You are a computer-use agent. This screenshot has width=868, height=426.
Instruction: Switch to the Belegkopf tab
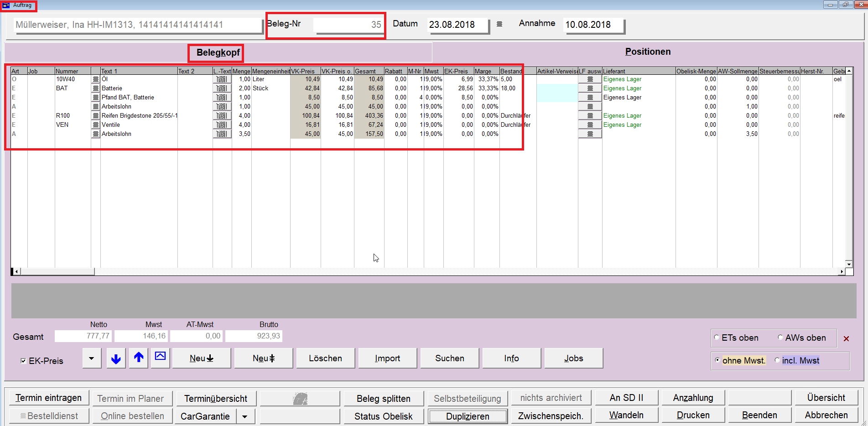click(x=218, y=52)
